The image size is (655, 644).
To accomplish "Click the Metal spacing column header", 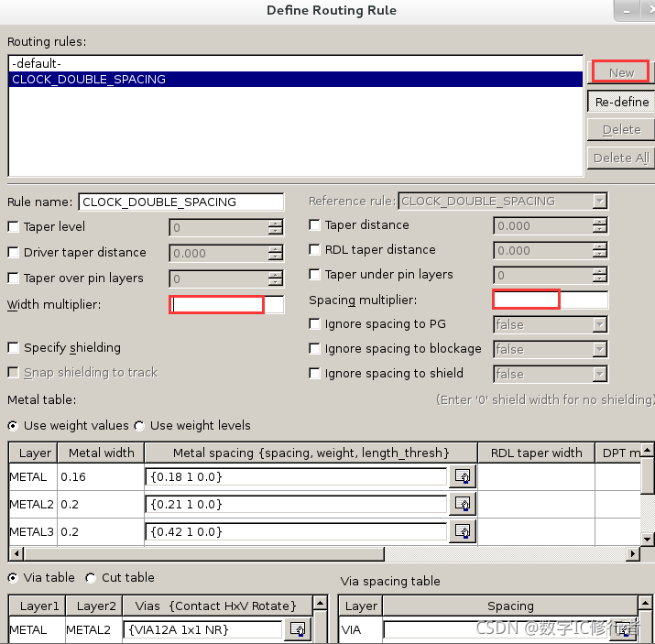I will [x=311, y=453].
